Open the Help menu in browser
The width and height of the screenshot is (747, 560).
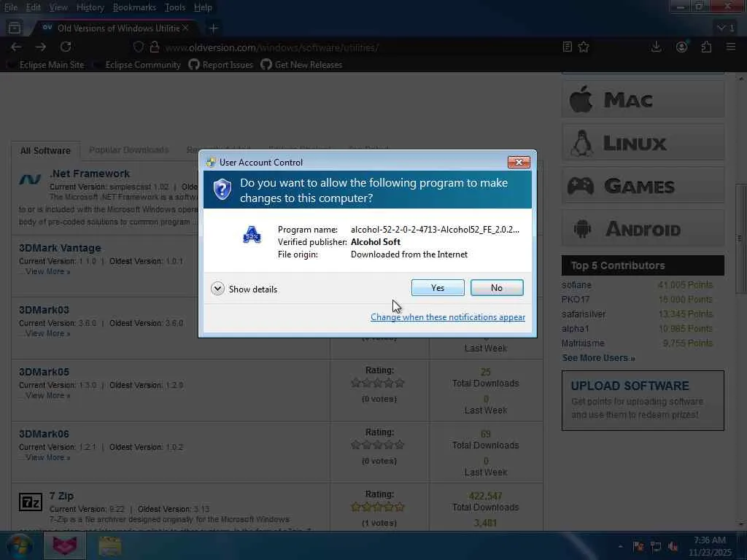click(203, 7)
